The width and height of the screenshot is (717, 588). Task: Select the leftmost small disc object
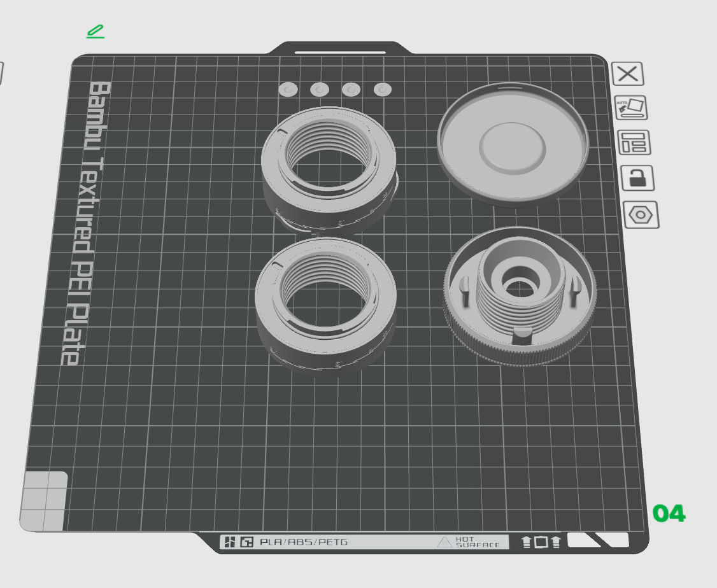pyautogui.click(x=288, y=90)
